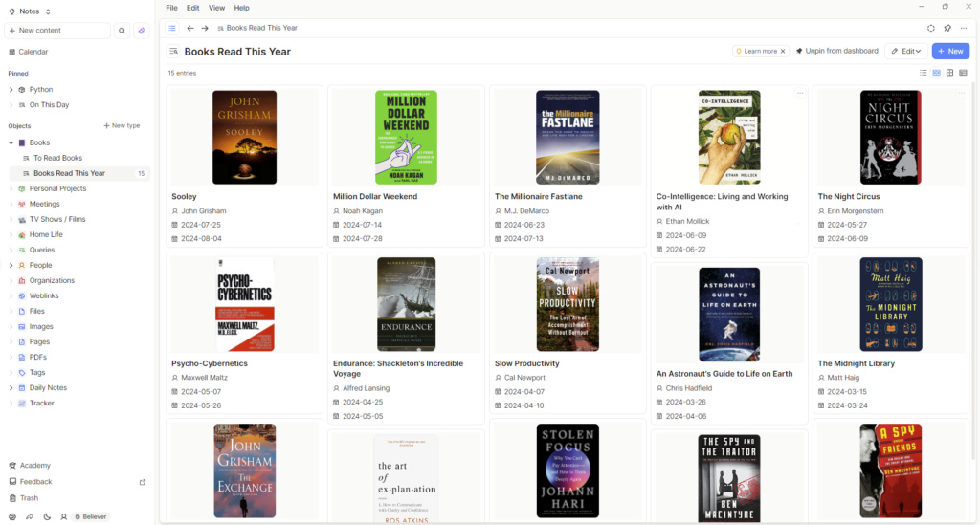Click the pin icon in top bar
The height and width of the screenshot is (525, 980).
pos(947,28)
